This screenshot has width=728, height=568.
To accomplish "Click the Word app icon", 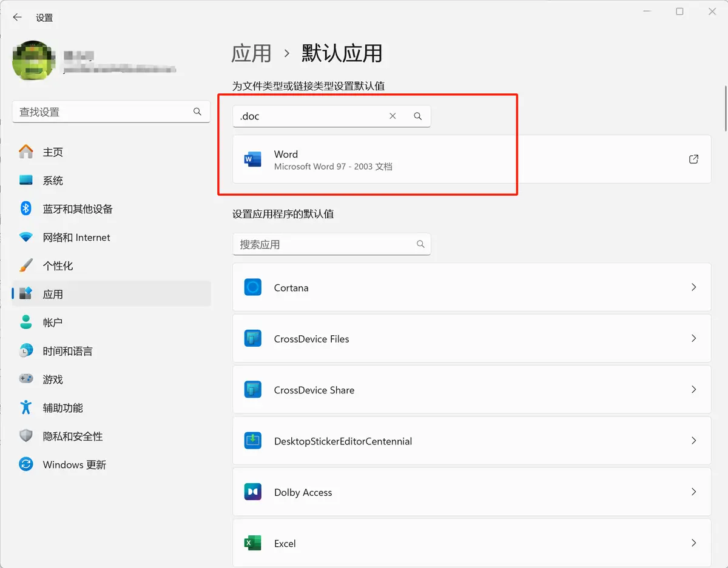I will click(x=252, y=159).
